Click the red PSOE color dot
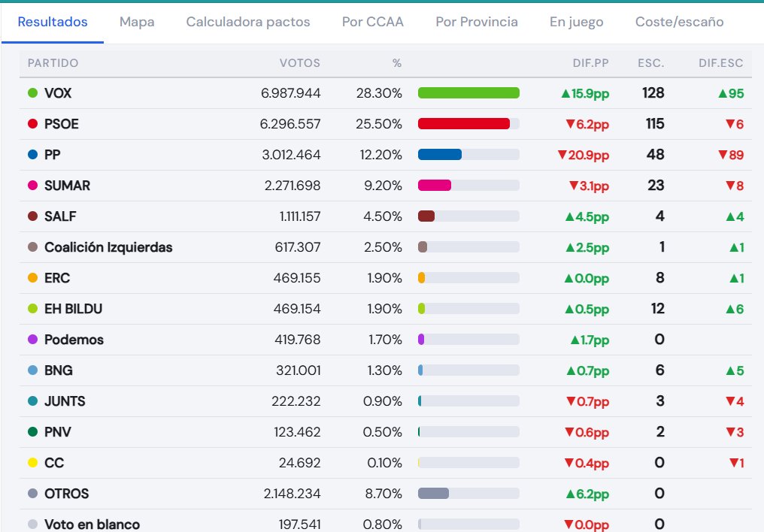The image size is (764, 532). point(32,124)
